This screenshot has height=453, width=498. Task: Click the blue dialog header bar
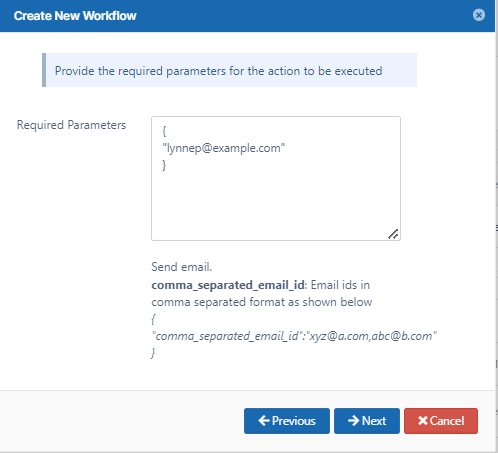point(247,16)
